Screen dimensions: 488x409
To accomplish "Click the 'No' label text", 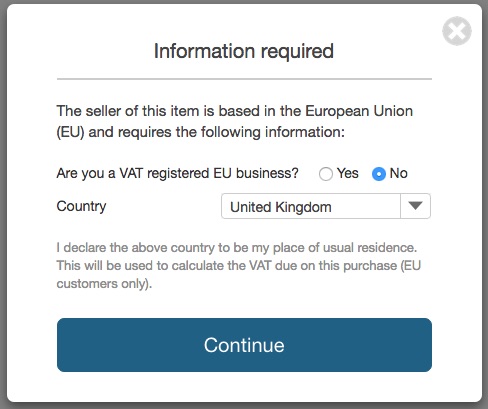I will pos(399,173).
